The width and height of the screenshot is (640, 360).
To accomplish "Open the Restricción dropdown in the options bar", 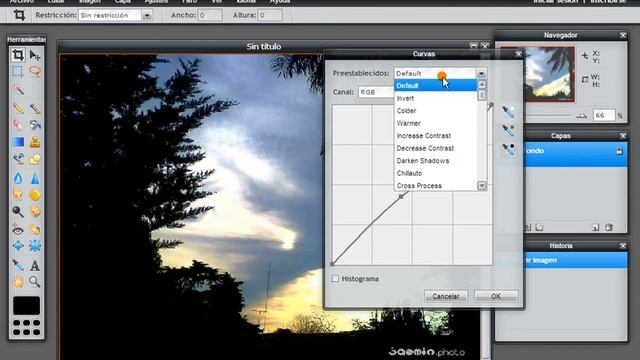I will point(147,16).
